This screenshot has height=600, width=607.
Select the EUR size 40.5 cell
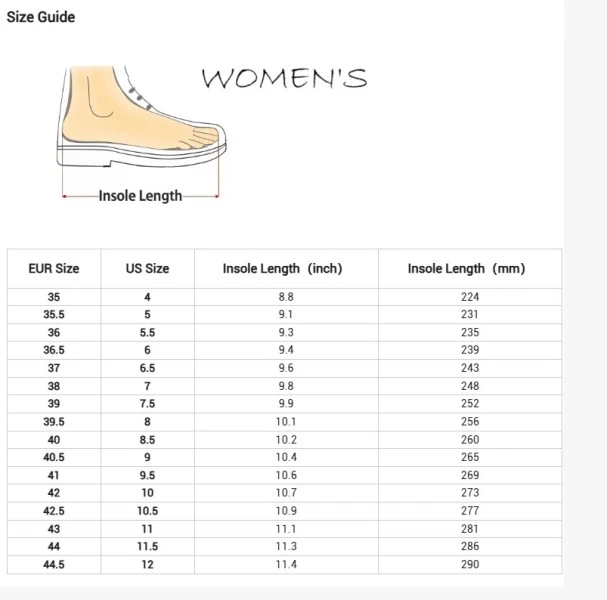pos(54,457)
